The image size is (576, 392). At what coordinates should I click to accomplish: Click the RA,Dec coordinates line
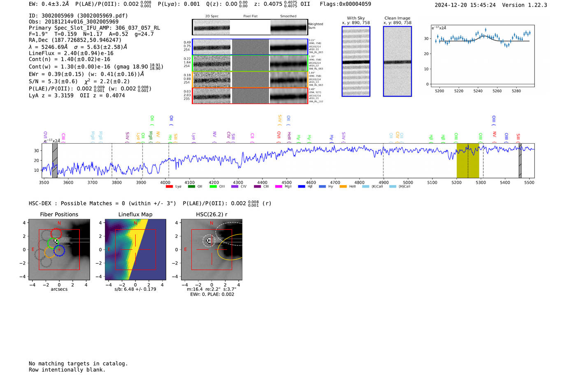pyautogui.click(x=75, y=40)
